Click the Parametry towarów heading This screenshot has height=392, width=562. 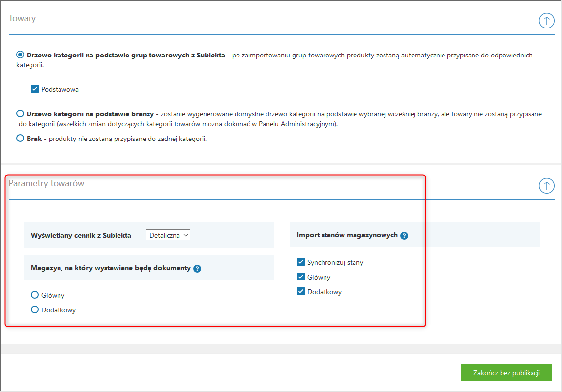pos(46,183)
